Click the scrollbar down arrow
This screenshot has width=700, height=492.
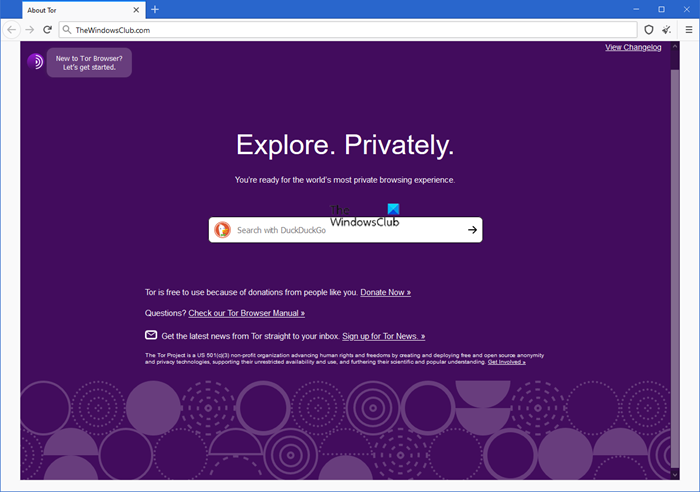(675, 475)
